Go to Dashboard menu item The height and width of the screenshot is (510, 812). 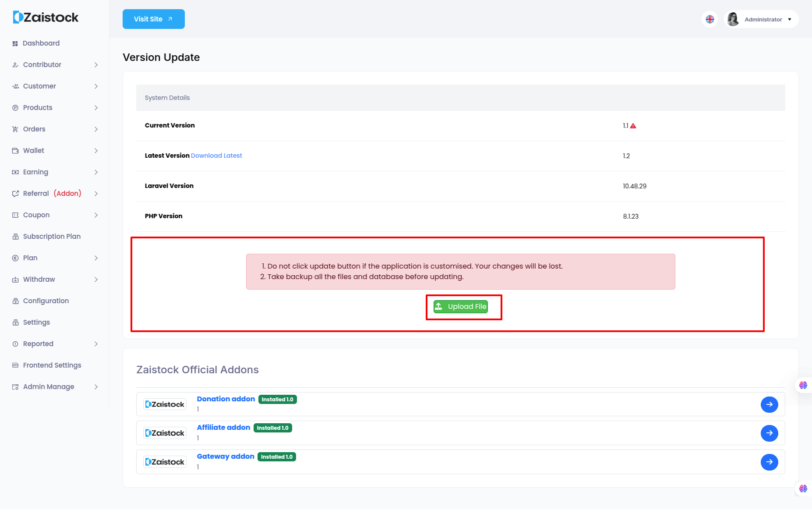coord(41,43)
